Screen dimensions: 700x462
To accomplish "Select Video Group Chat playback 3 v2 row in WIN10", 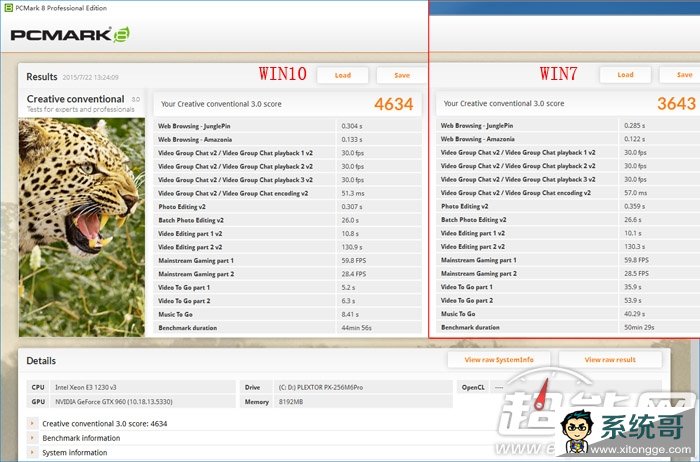I will click(x=288, y=179).
